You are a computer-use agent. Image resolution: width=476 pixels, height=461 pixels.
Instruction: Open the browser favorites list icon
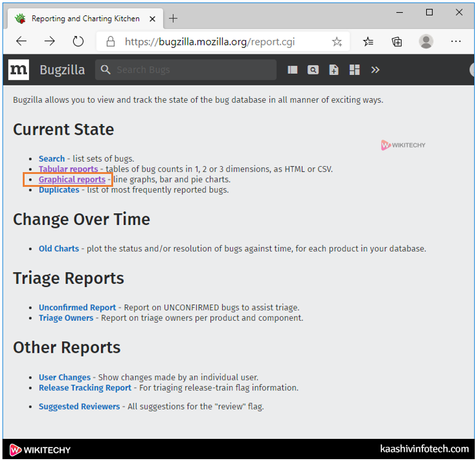click(368, 42)
